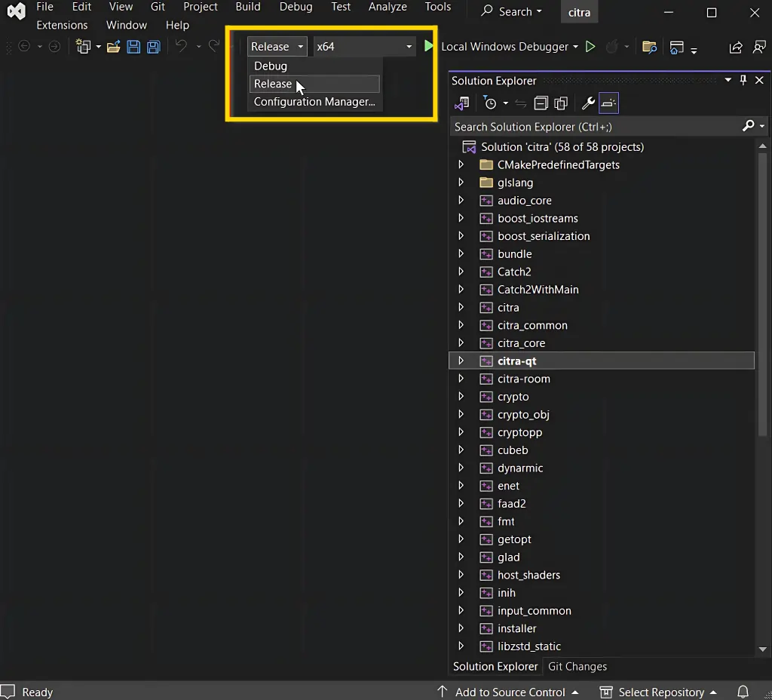Expand the citra-qt project node
Image resolution: width=772 pixels, height=700 pixels.
tap(461, 361)
